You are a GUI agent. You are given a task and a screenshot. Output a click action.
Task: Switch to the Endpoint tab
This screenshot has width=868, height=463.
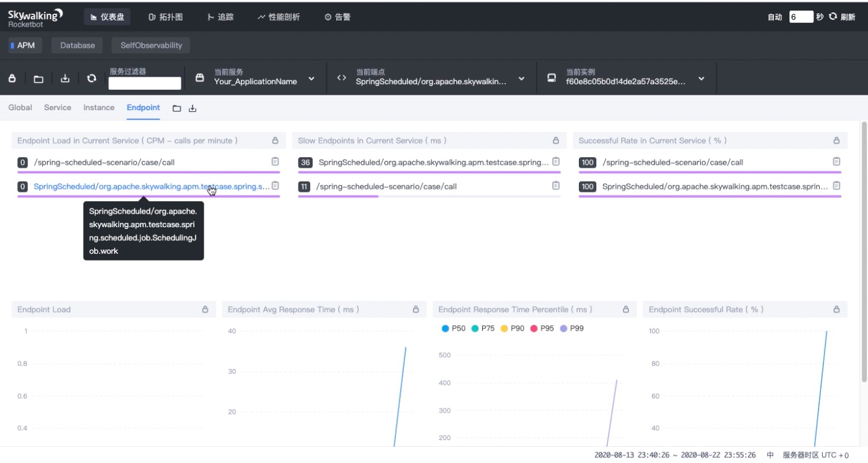pos(143,108)
